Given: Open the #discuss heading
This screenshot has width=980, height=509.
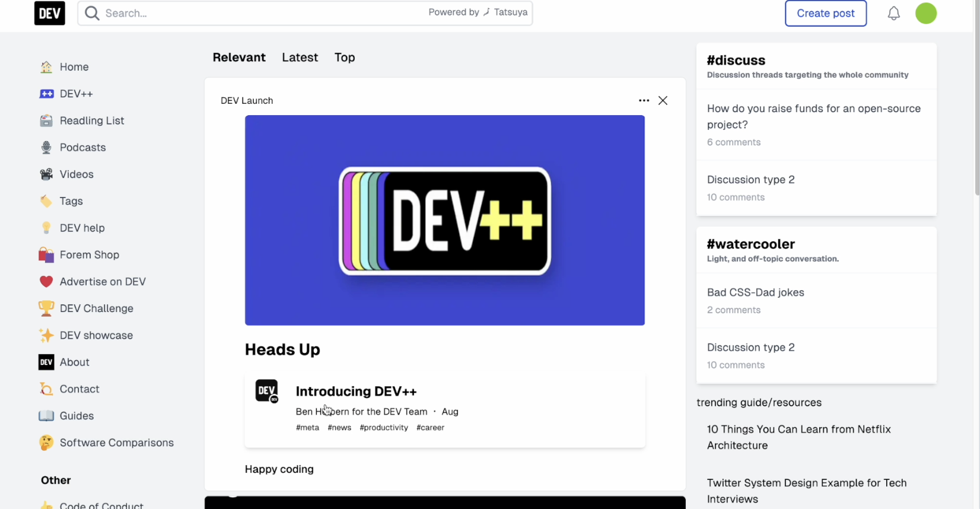Looking at the screenshot, I should 736,61.
